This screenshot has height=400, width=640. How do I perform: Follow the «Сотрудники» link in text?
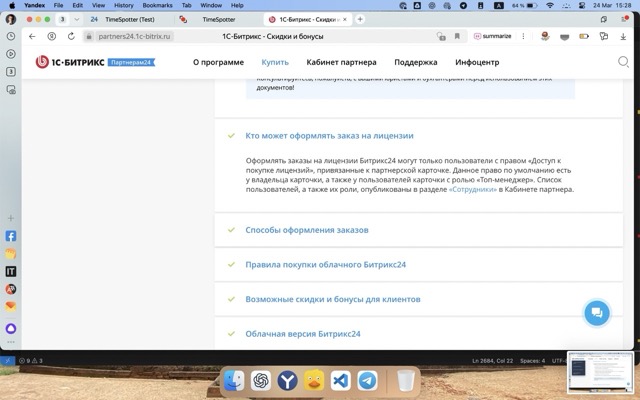coord(476,189)
